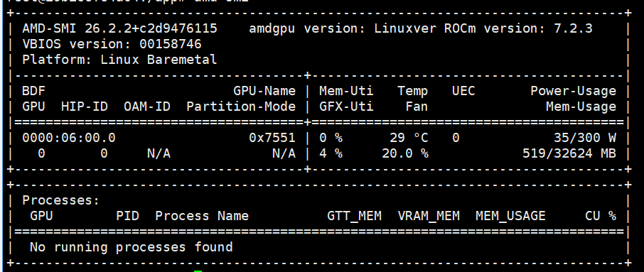Viewport: 644px width, 272px height.
Task: Click the 35/300 W power value
Action: [x=585, y=138]
